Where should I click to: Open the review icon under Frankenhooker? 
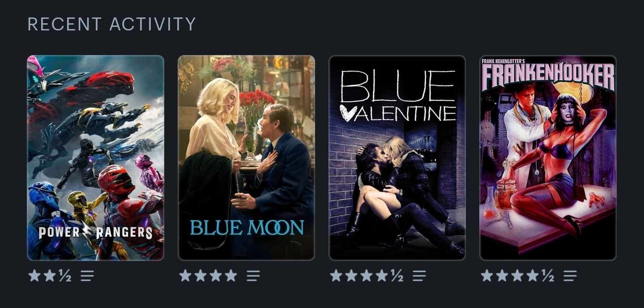click(x=570, y=276)
